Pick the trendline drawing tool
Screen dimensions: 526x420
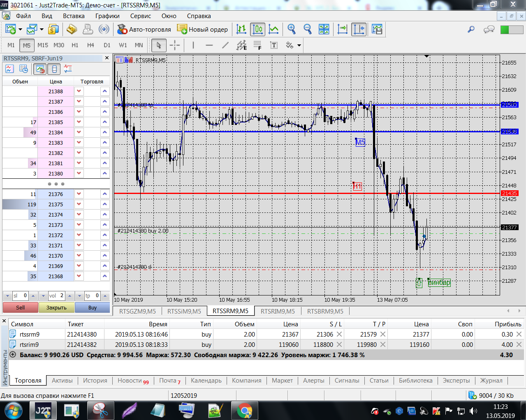click(225, 45)
